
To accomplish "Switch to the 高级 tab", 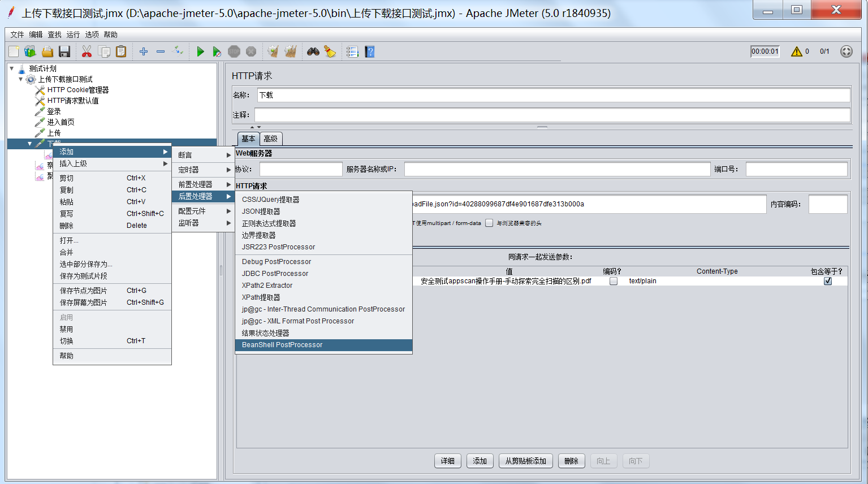I will [x=271, y=139].
